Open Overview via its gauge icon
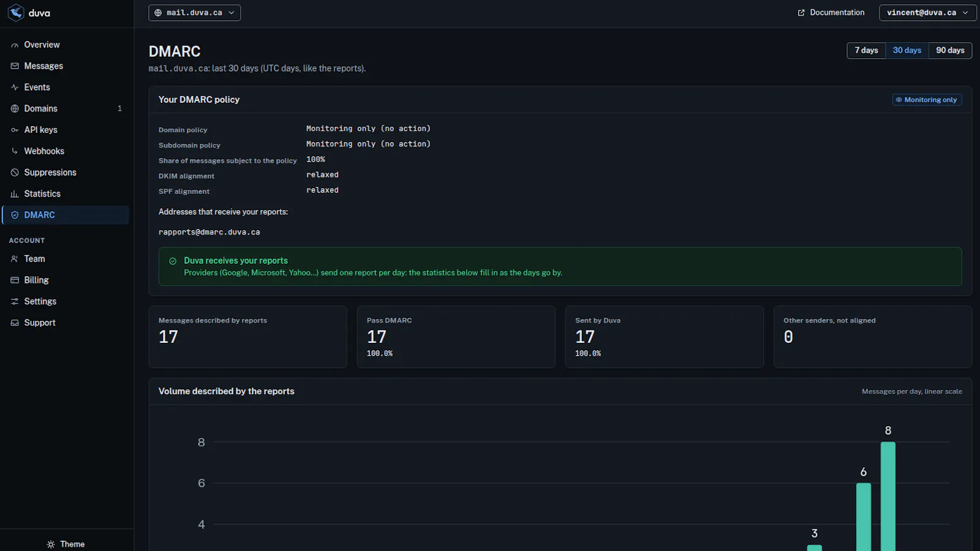Screen dimensions: 980x551 [x=15, y=45]
